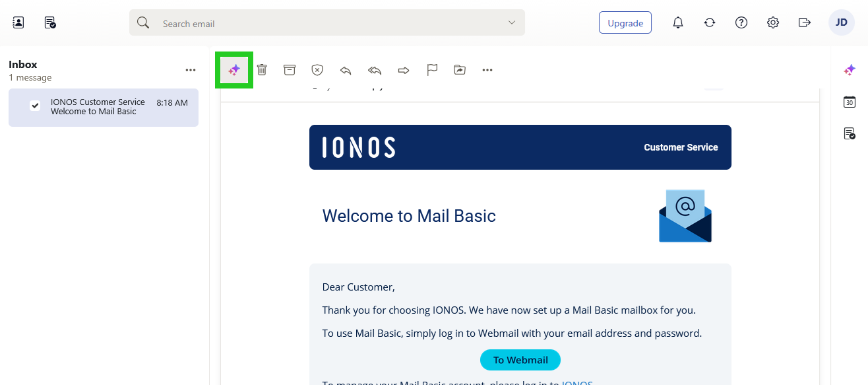Open the toolbar more actions menu
The image size is (868, 385).
487,69
